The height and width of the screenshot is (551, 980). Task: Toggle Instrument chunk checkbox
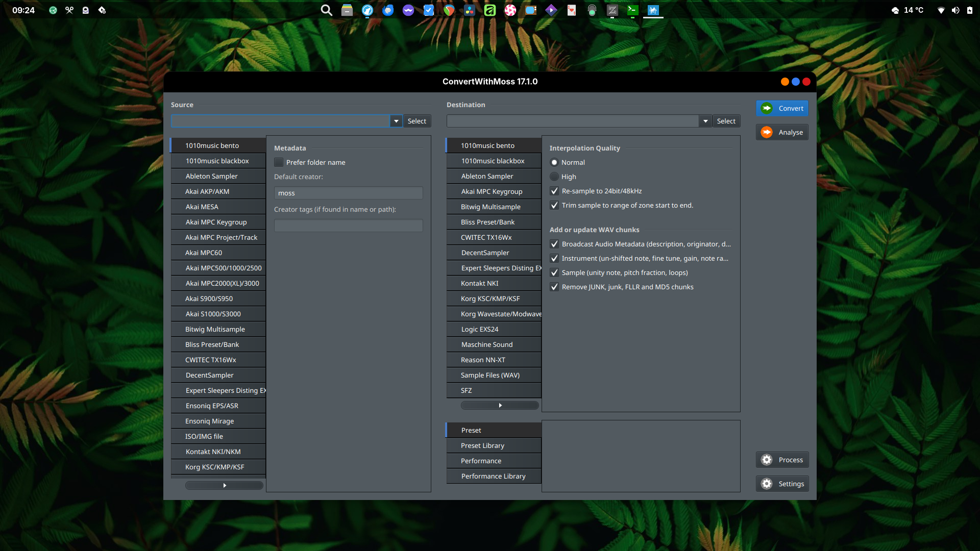pos(554,258)
